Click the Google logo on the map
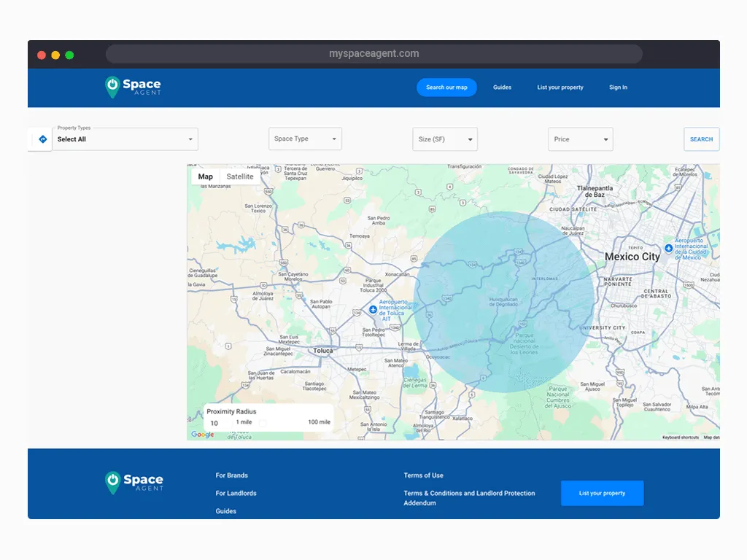Image resolution: width=747 pixels, height=560 pixels. 201,434
